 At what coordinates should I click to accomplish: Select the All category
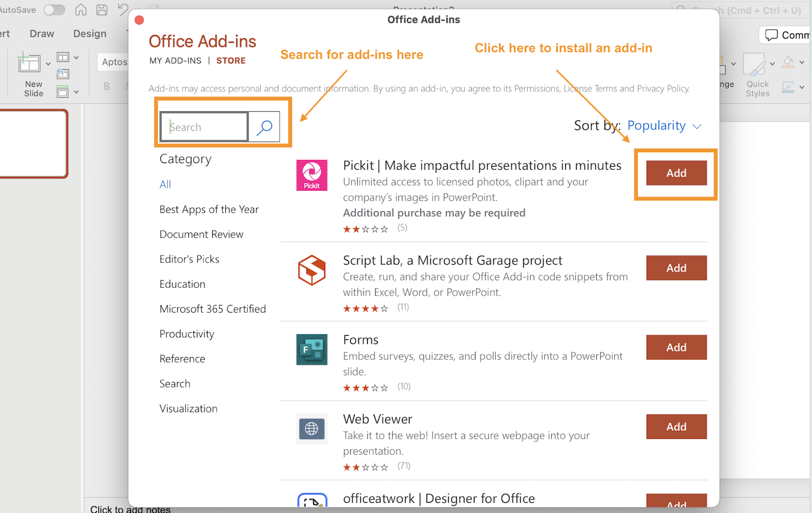coord(165,184)
